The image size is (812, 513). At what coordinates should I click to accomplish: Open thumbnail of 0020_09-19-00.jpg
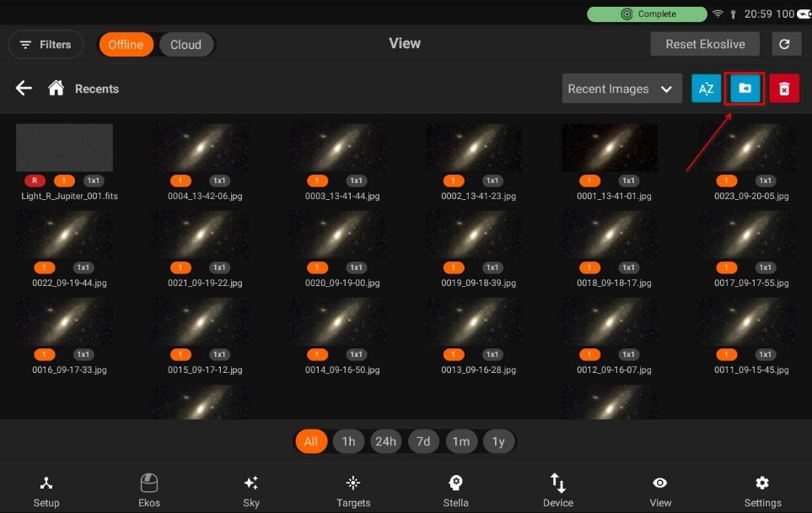pyautogui.click(x=337, y=235)
